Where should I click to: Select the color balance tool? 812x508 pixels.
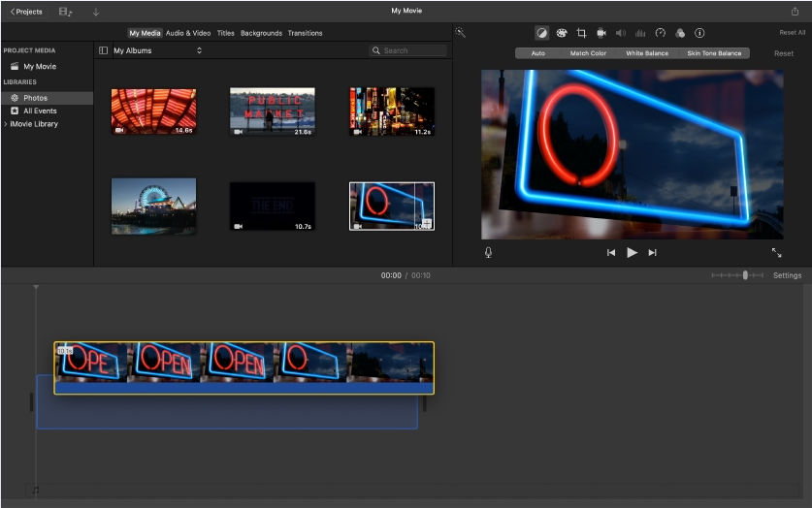[541, 33]
